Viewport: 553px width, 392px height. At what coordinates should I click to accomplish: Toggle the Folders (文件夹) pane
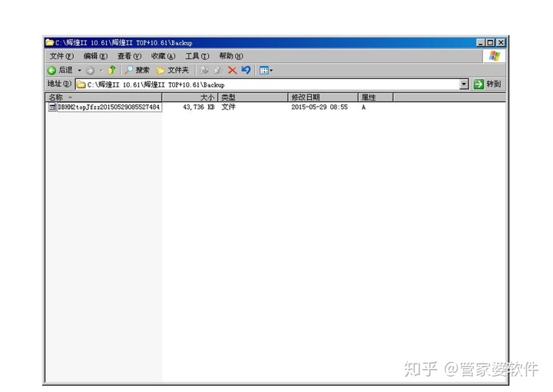173,70
